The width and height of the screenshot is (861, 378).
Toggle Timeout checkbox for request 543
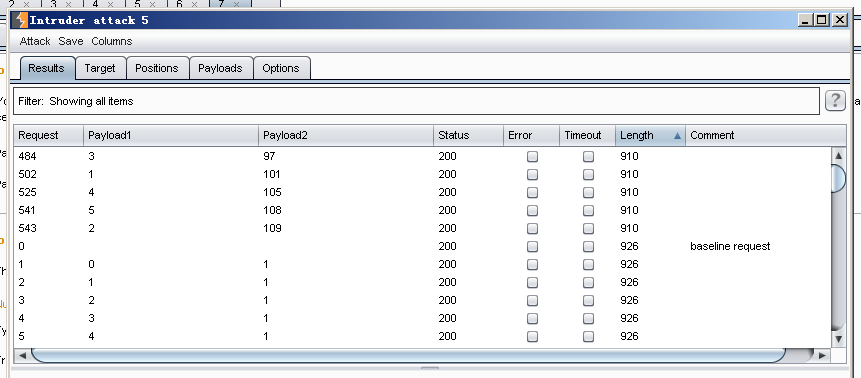pos(588,229)
